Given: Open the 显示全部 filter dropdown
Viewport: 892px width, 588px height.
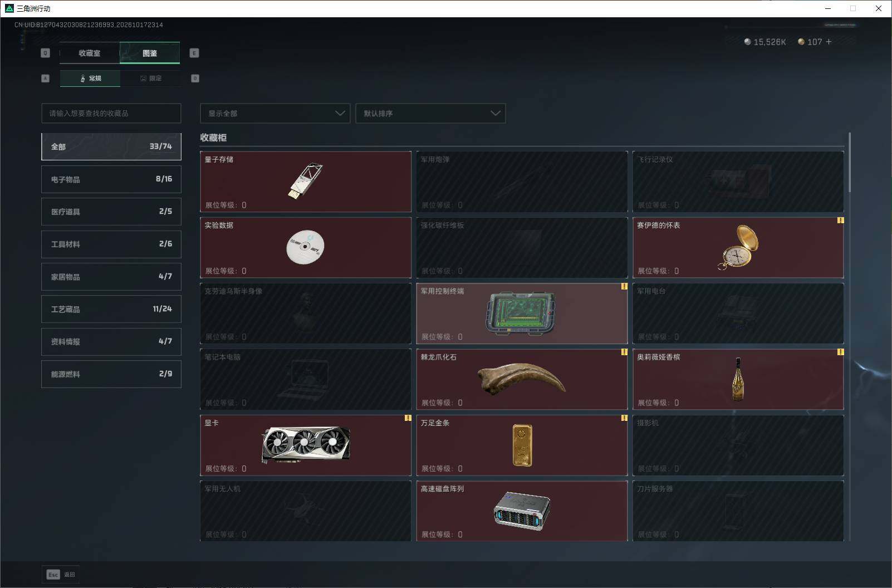Looking at the screenshot, I should (275, 113).
